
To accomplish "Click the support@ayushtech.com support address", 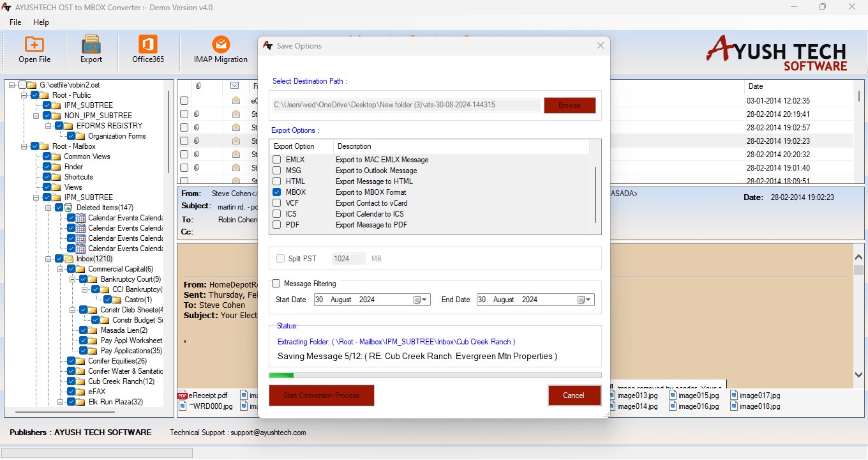I will 268,433.
